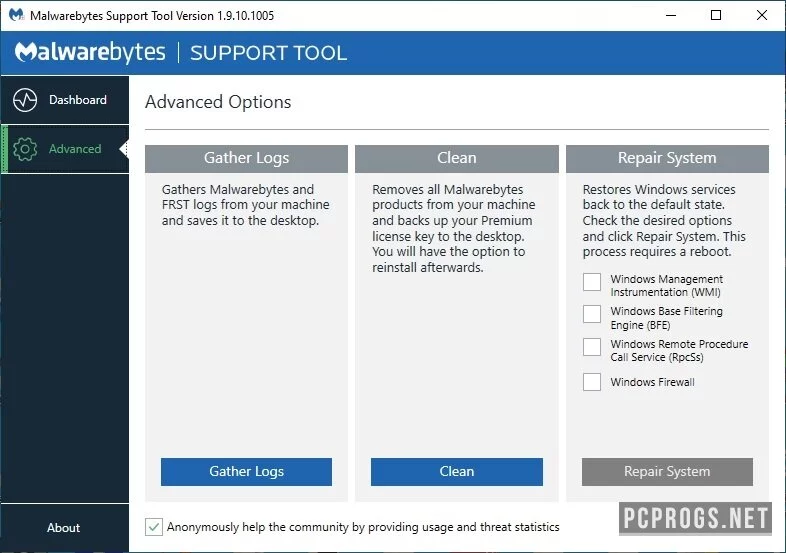Open the About section
Viewport: 786px width, 553px height.
coord(65,527)
